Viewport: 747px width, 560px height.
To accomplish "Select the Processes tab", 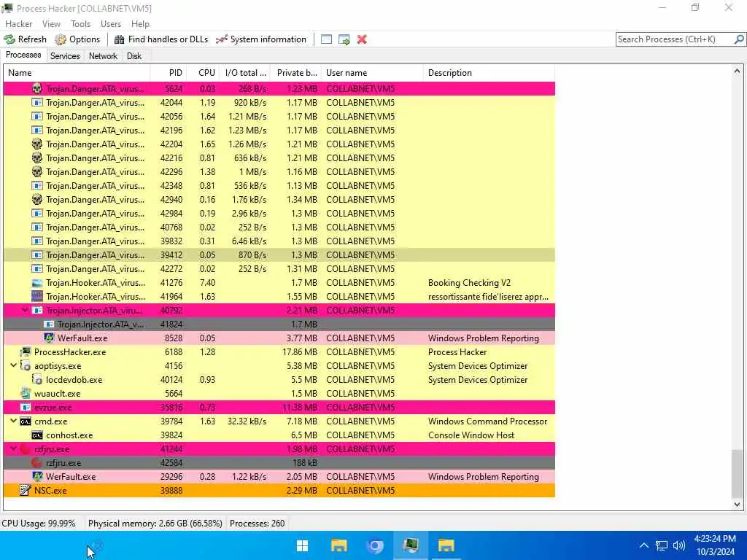I will click(23, 55).
